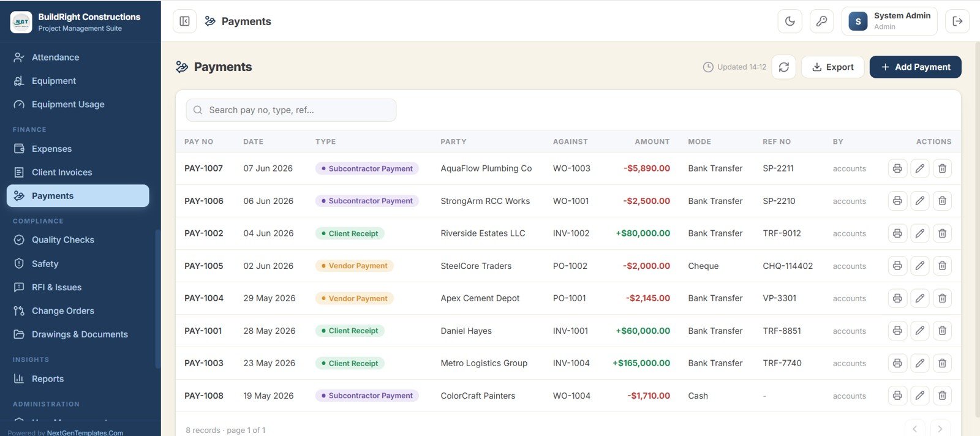Edit payment PAY-1007

[x=920, y=168]
